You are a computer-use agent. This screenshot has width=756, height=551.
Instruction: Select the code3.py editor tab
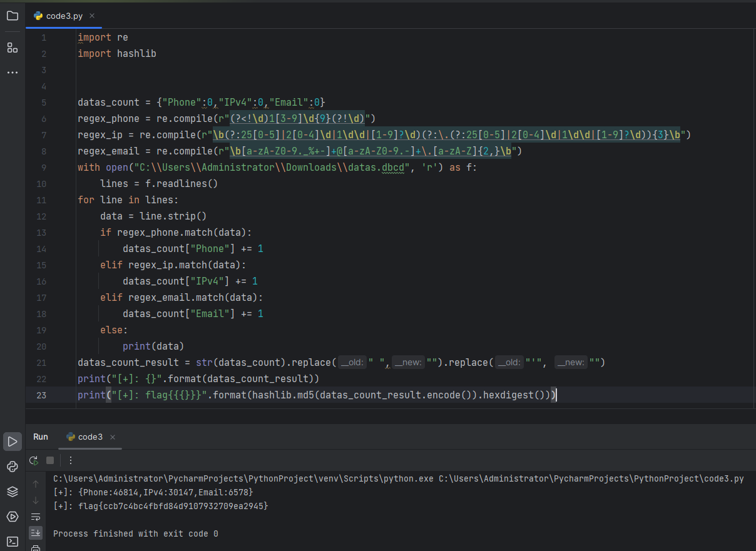64,16
